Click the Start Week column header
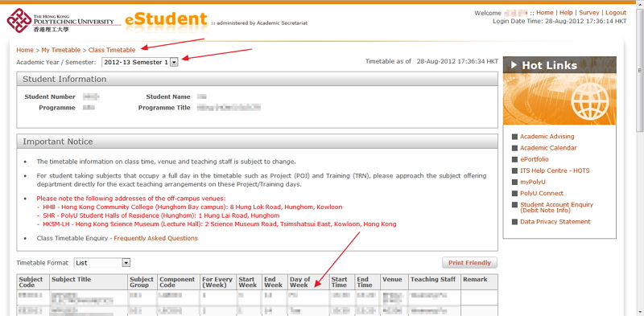The image size is (644, 316). pyautogui.click(x=250, y=282)
